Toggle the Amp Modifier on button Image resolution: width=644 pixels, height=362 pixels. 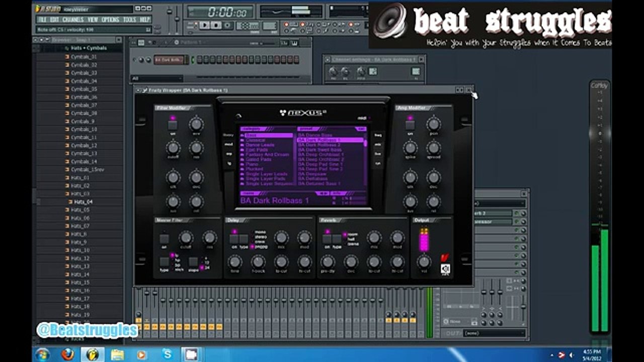tap(410, 125)
